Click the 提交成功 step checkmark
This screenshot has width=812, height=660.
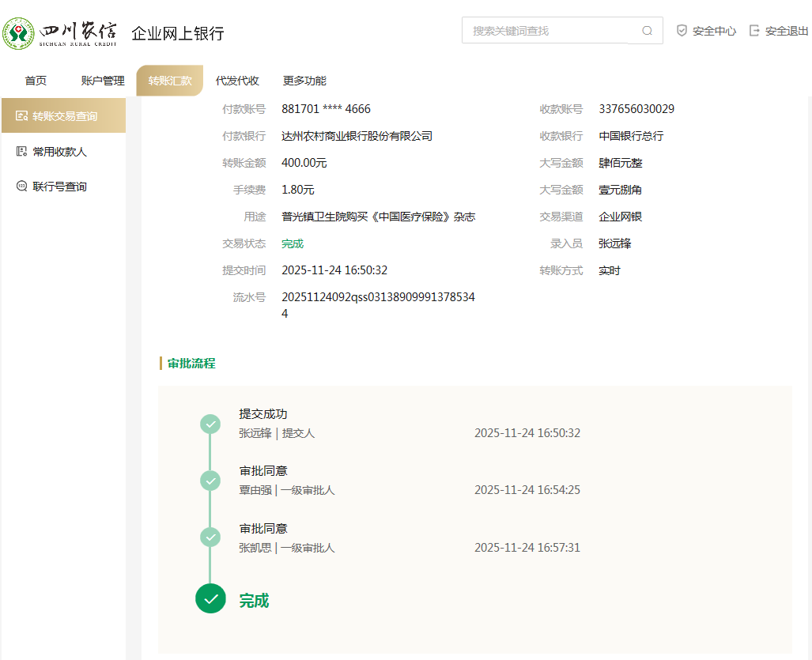(x=210, y=424)
